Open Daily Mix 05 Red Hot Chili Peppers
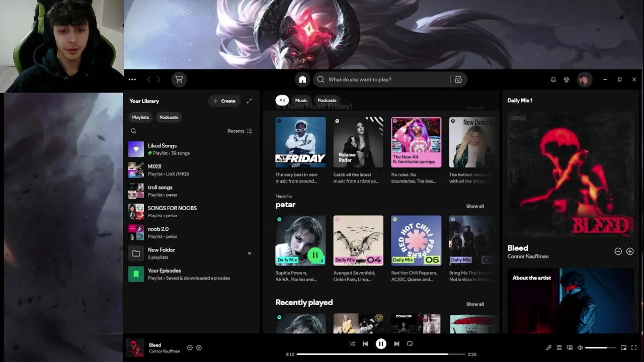644x362 pixels. click(416, 249)
